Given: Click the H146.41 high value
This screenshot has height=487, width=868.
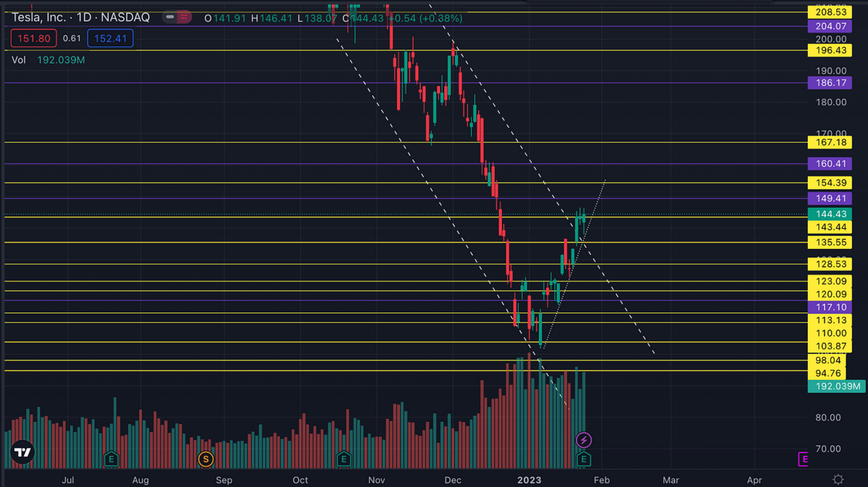Looking at the screenshot, I should [x=271, y=18].
